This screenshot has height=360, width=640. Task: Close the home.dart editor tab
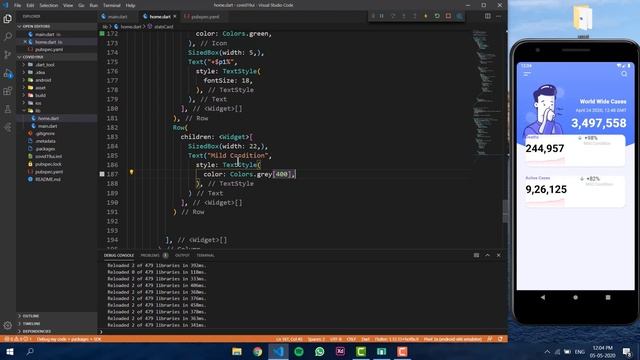click(x=175, y=17)
